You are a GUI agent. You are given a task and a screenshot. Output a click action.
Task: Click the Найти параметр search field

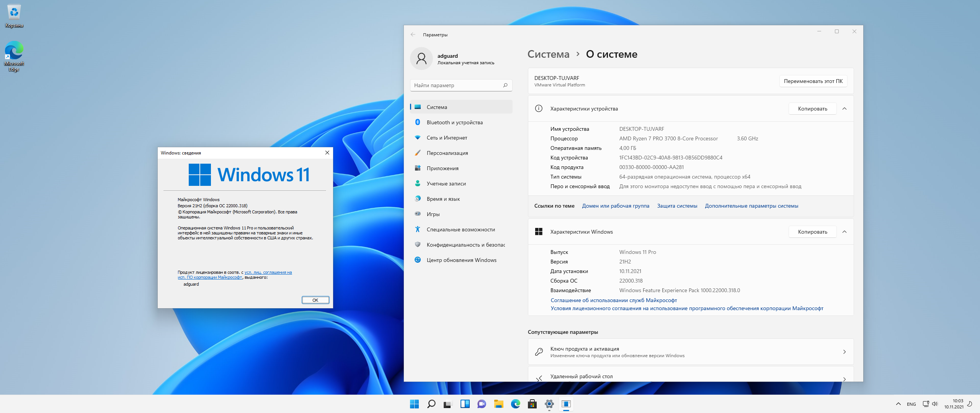click(x=461, y=85)
